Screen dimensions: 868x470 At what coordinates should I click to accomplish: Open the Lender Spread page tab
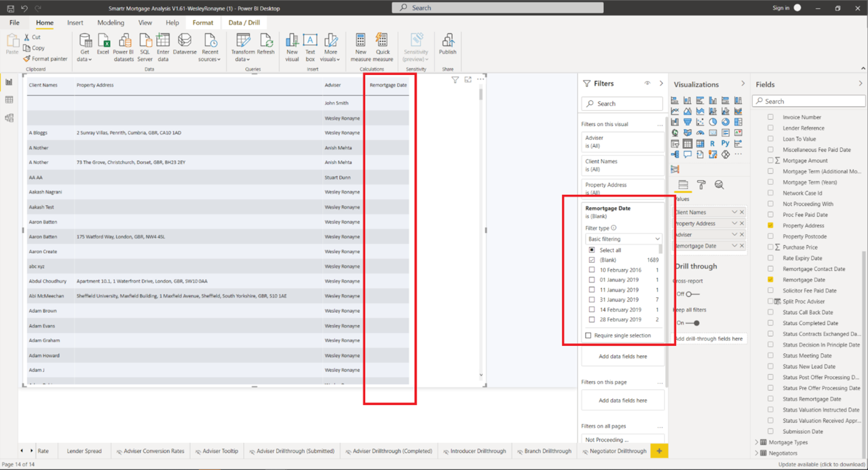[x=84, y=451]
